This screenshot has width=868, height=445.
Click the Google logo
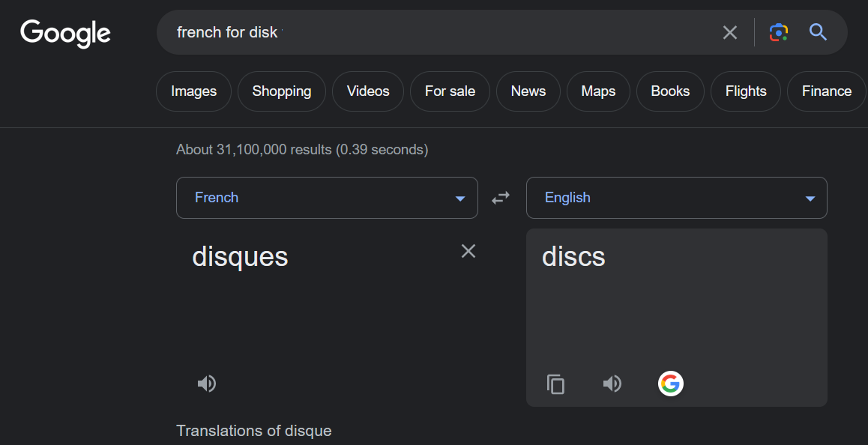[65, 33]
